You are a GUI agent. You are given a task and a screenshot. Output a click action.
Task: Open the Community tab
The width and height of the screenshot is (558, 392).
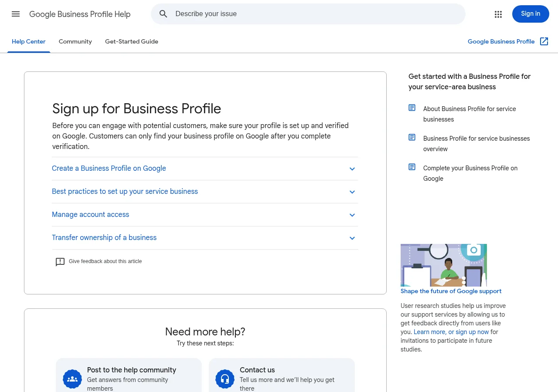[x=75, y=42]
